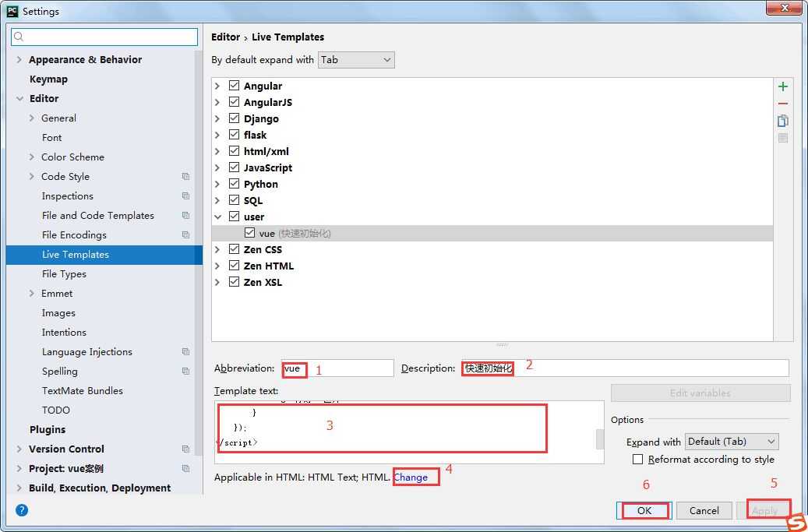808x532 pixels.
Task: Click into the Description field
Action: [625, 368]
